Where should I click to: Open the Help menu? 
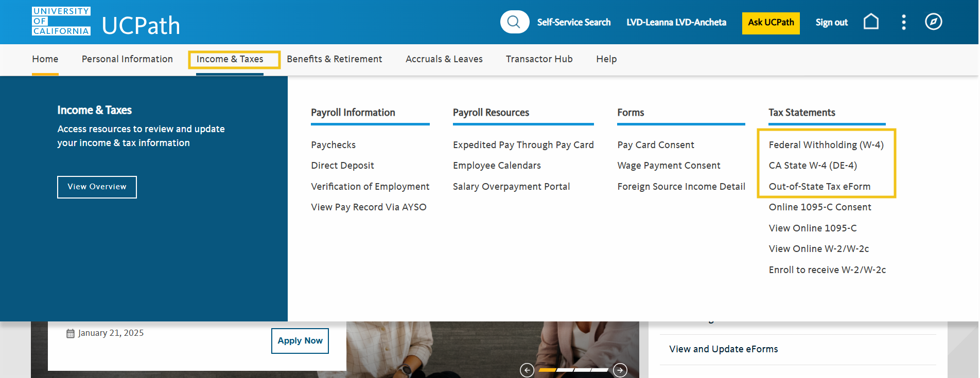click(606, 59)
